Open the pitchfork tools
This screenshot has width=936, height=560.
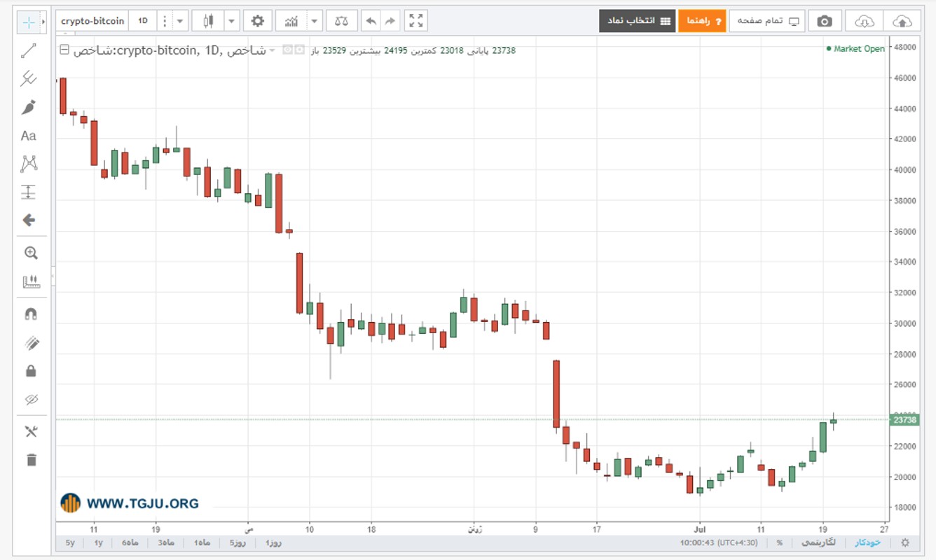coord(29,78)
